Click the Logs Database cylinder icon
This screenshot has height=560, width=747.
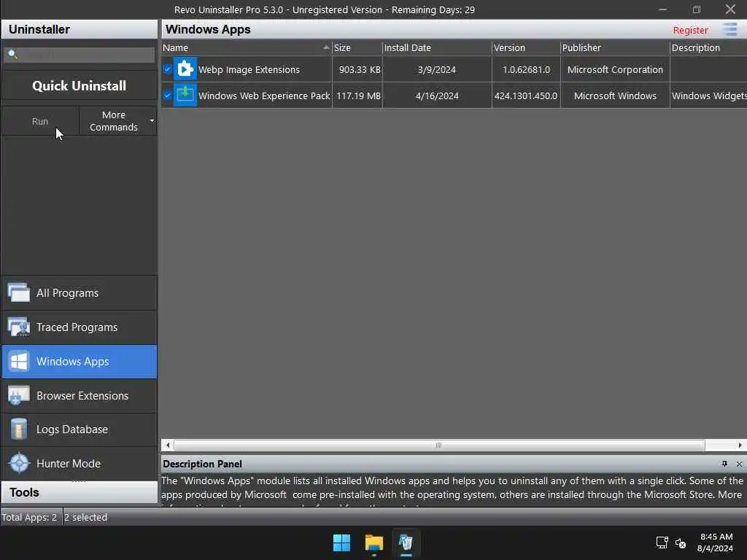(19, 429)
